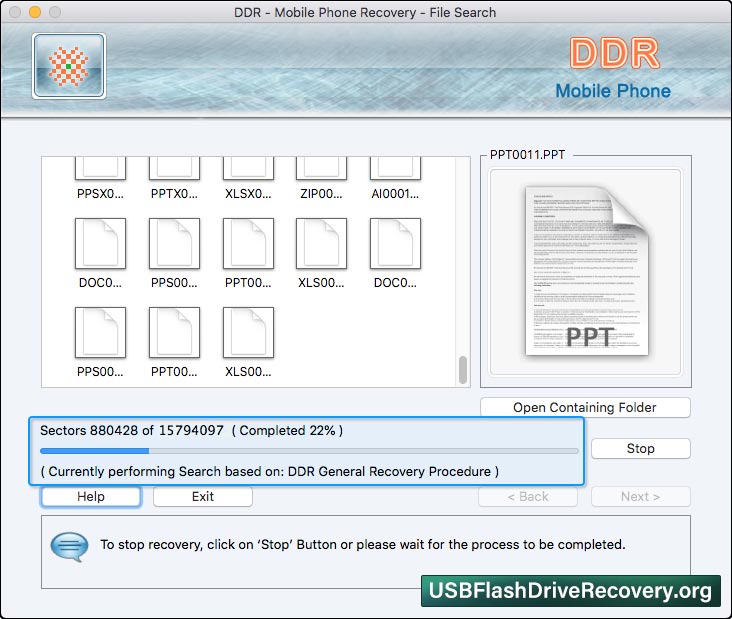
Task: Minimize the window with the yellow button
Action: 35,12
